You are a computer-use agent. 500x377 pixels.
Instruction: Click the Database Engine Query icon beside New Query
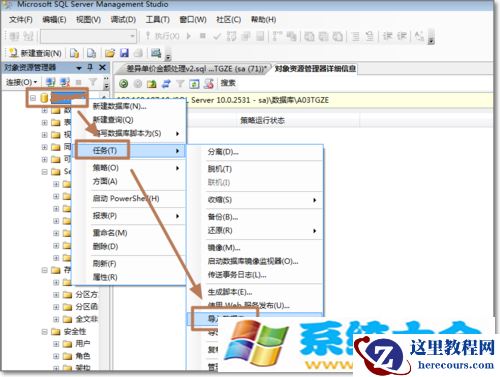(x=74, y=53)
